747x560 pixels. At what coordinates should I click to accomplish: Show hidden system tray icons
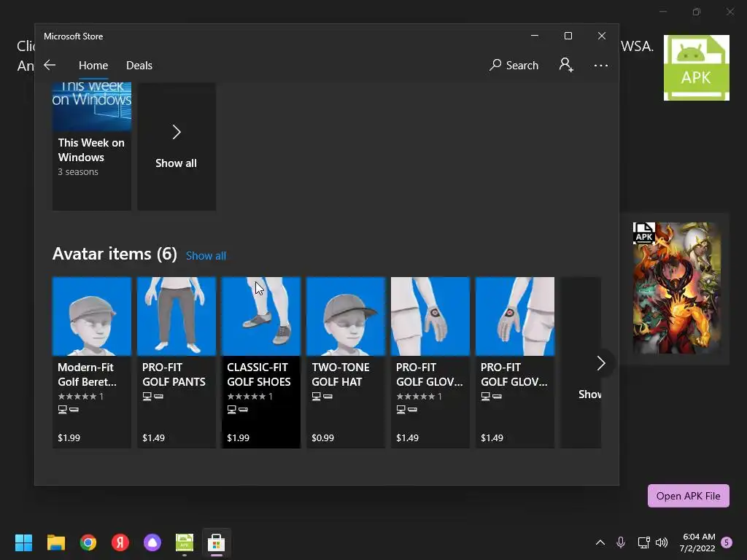click(x=600, y=542)
